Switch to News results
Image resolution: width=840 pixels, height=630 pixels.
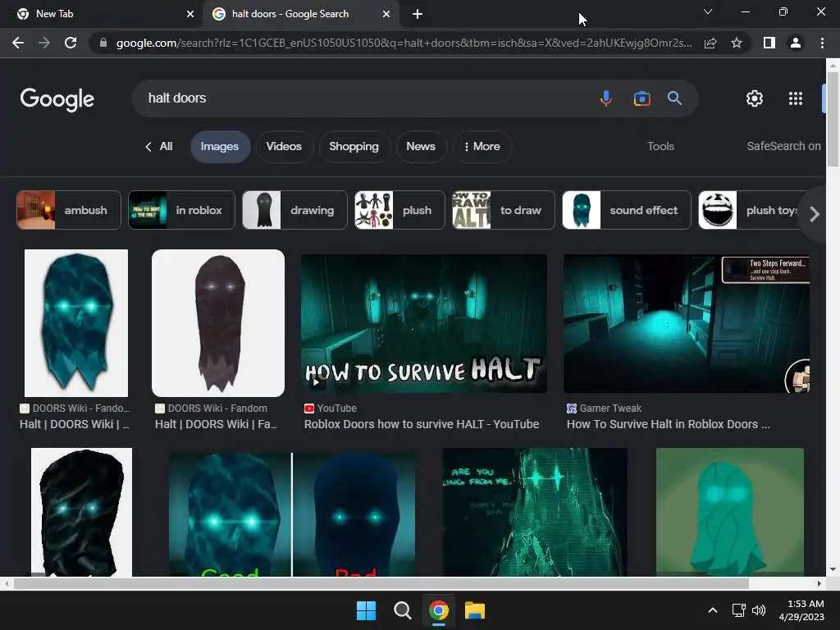click(x=421, y=147)
